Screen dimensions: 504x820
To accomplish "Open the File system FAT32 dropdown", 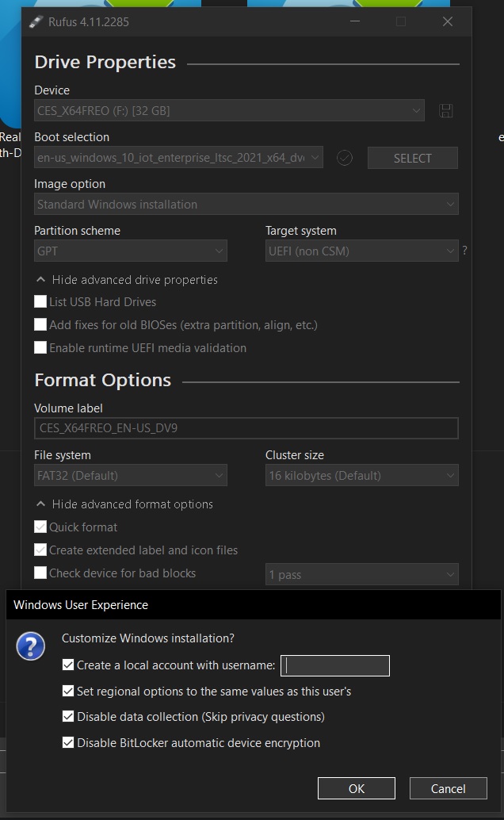I will pyautogui.click(x=131, y=475).
